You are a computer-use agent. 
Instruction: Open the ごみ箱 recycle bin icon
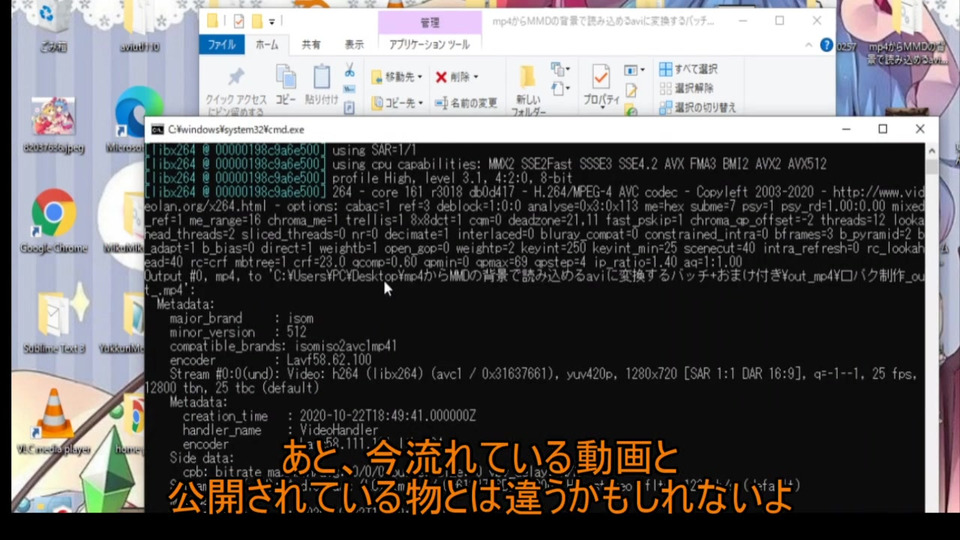(x=51, y=26)
